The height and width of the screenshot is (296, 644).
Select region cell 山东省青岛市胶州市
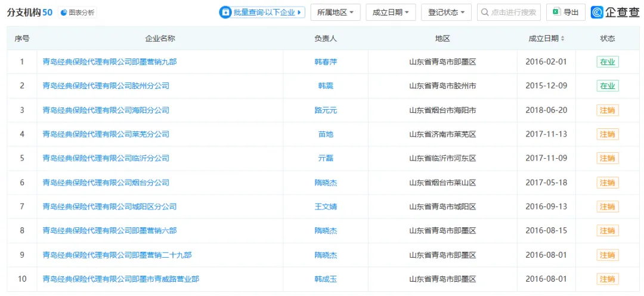[x=442, y=86]
